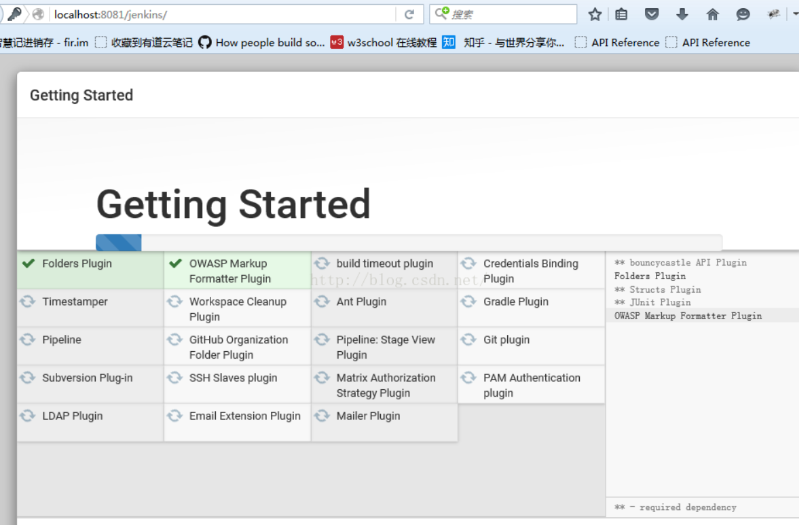Click the ant-shaped extension icon in toolbar
This screenshot has height=525, width=812.
[x=774, y=14]
